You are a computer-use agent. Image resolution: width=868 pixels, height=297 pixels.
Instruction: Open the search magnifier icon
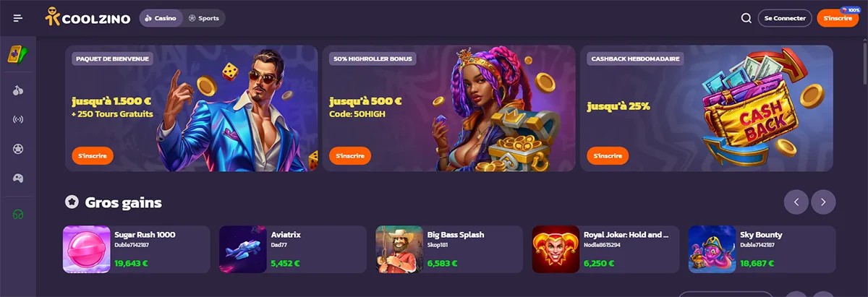point(746,18)
